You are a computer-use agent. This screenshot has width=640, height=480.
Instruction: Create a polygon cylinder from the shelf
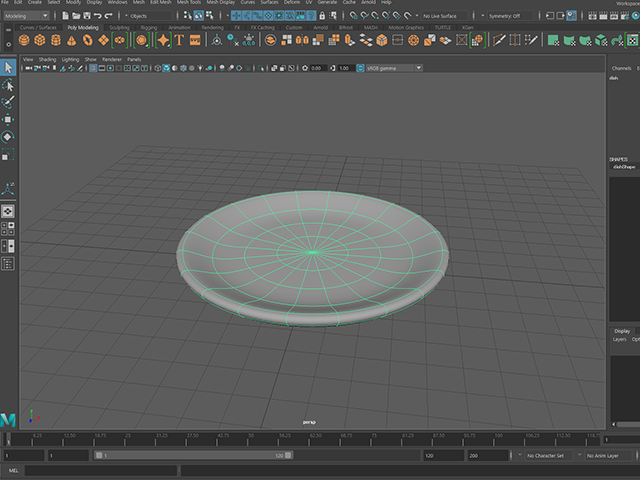coord(56,40)
